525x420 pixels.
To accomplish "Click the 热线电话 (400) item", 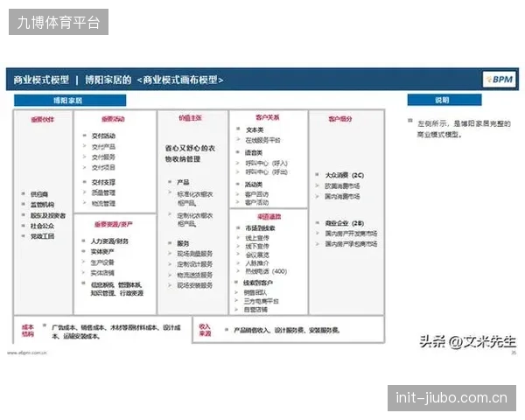I will (x=266, y=271).
